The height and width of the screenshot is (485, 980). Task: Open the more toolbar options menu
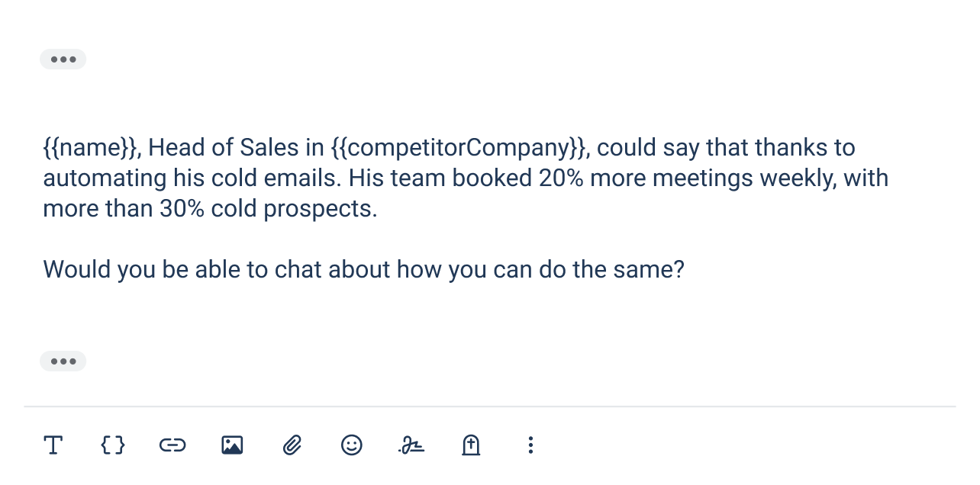530,445
